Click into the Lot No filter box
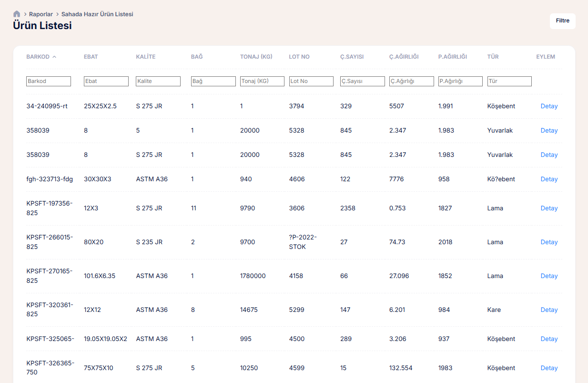The width and height of the screenshot is (588, 383). 311,81
